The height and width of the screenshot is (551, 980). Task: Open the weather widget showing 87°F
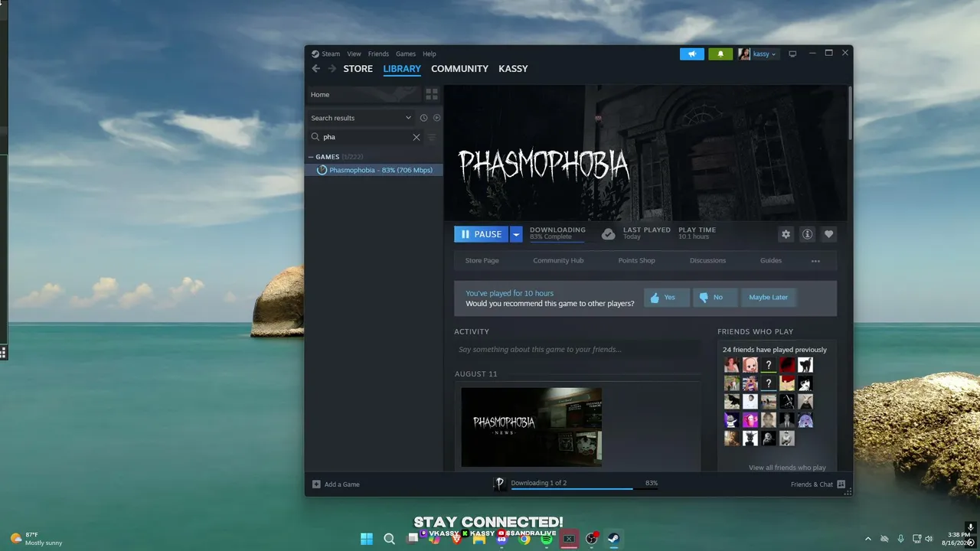[x=36, y=539]
